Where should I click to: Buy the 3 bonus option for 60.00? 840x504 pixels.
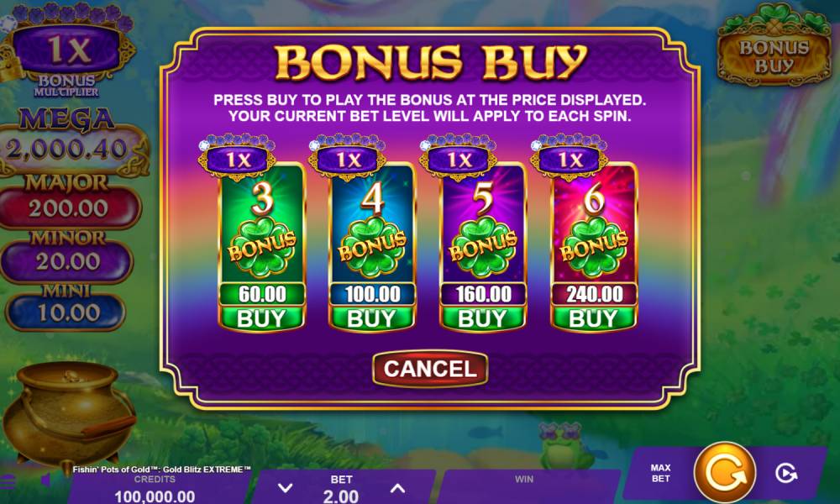[x=261, y=318]
